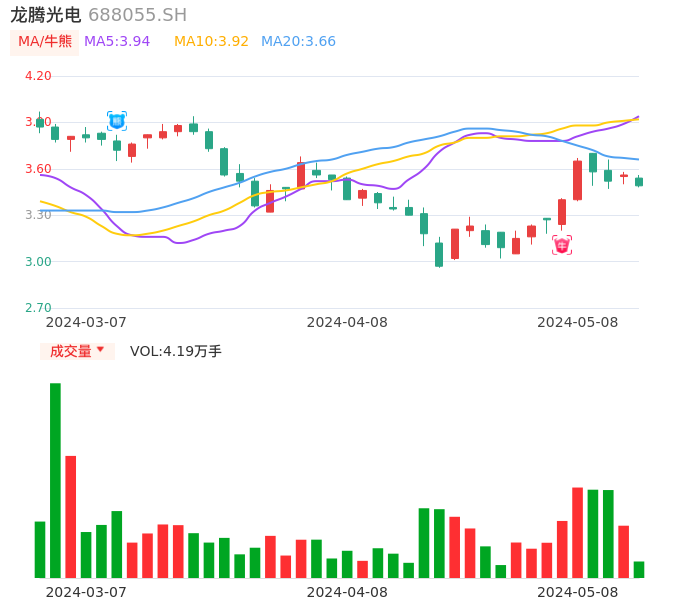Click the tallest green volume bar

[55, 480]
